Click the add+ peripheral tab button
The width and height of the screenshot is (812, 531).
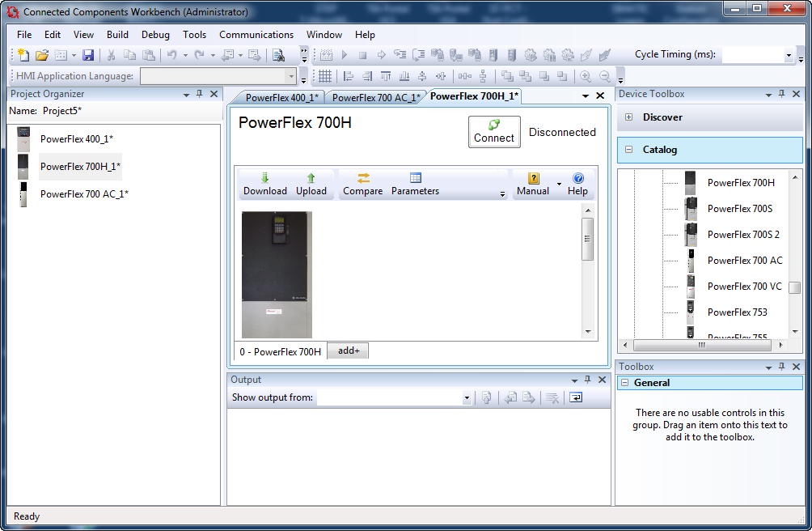349,350
